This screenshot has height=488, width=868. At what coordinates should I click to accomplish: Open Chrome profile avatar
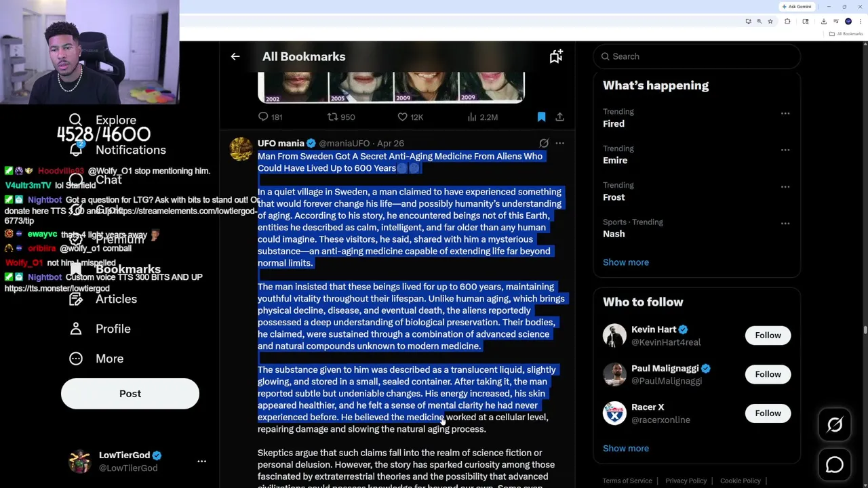point(848,22)
